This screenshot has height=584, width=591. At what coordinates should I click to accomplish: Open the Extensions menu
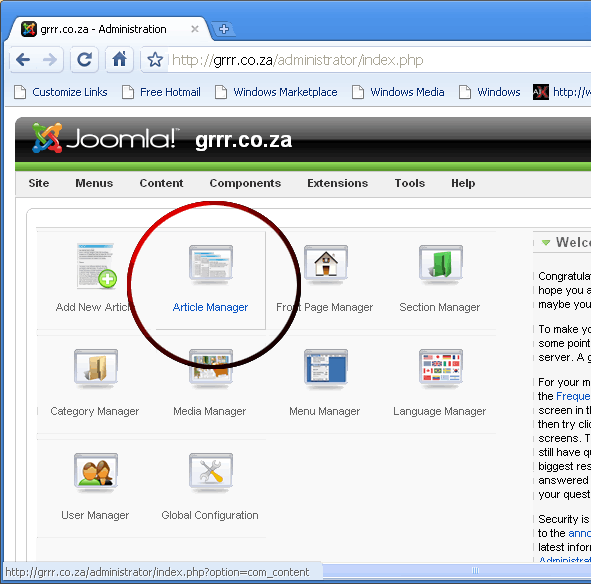(337, 183)
